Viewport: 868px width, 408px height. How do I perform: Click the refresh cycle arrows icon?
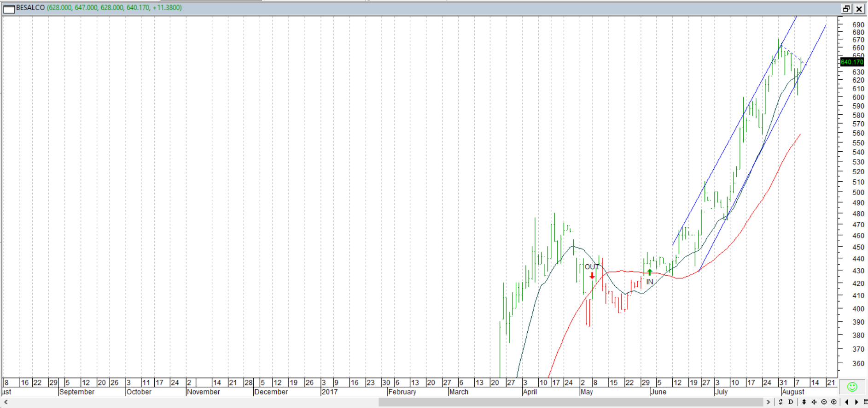(781, 402)
